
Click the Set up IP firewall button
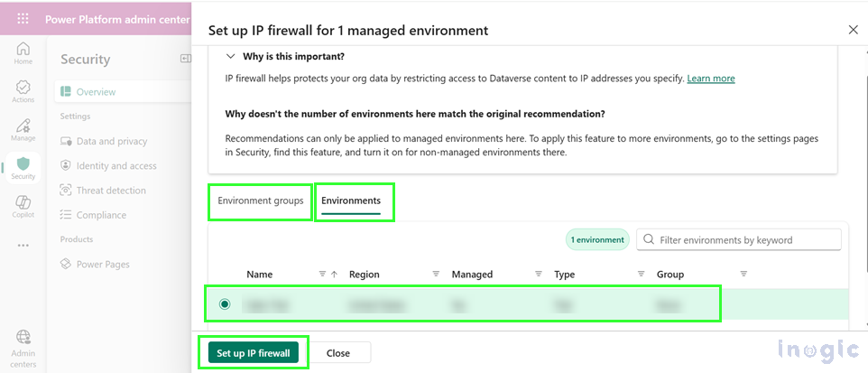coord(254,352)
